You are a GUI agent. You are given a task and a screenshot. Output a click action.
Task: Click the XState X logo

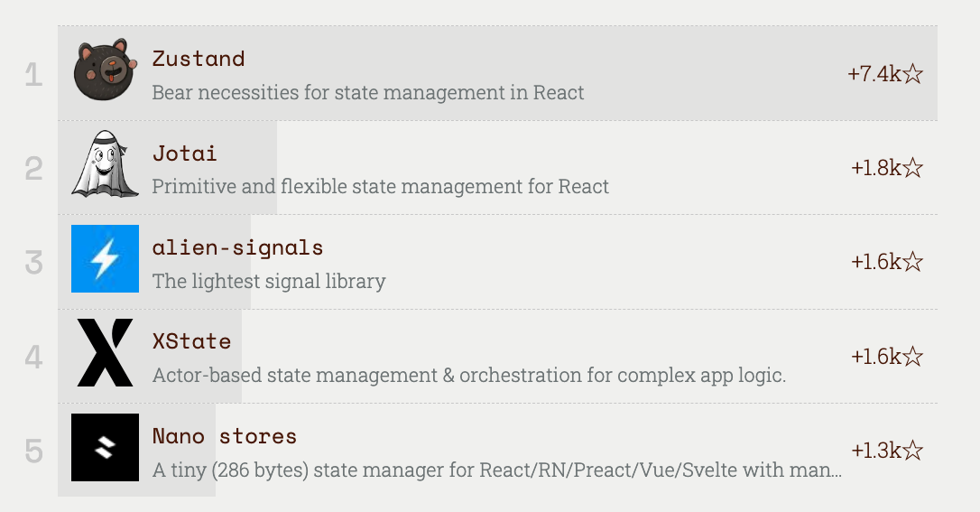pos(105,352)
